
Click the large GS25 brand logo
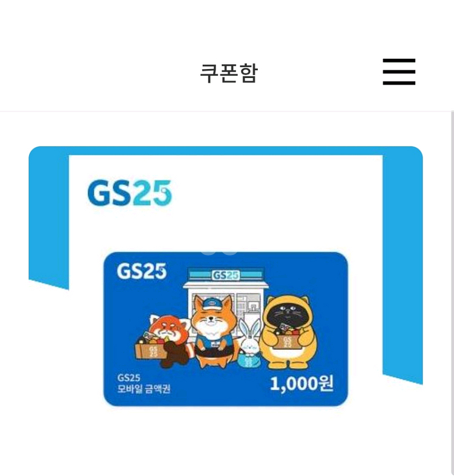(130, 193)
